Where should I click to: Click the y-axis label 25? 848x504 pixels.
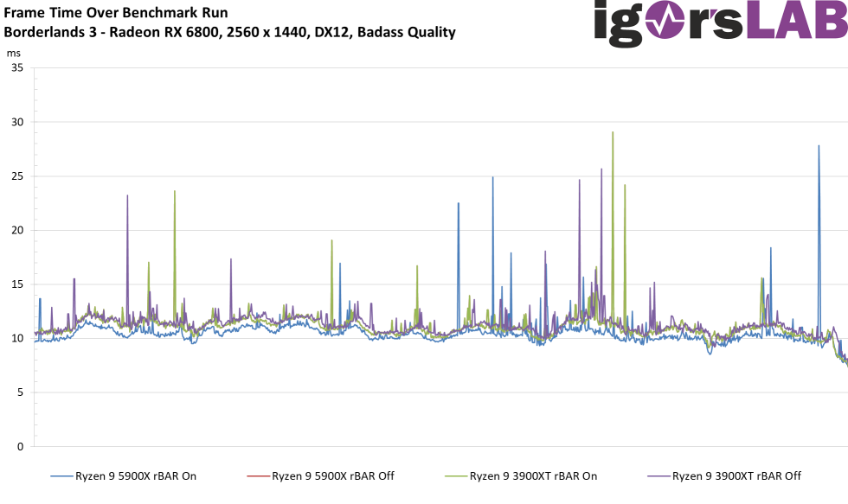[17, 176]
